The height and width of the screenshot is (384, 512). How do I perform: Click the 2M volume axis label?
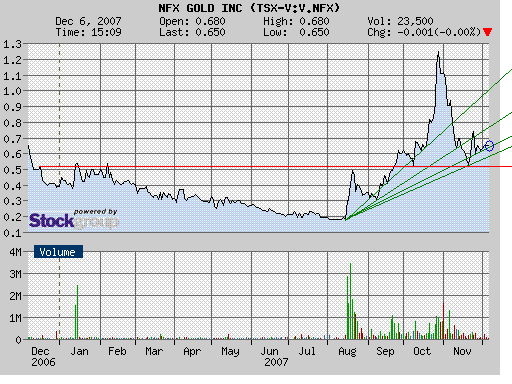point(15,296)
